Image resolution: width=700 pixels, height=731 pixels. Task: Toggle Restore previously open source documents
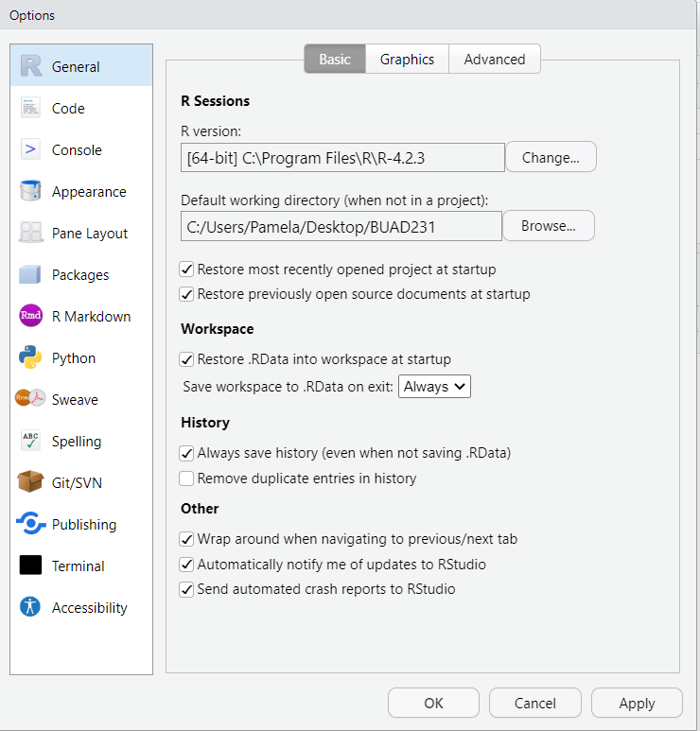coord(186,294)
